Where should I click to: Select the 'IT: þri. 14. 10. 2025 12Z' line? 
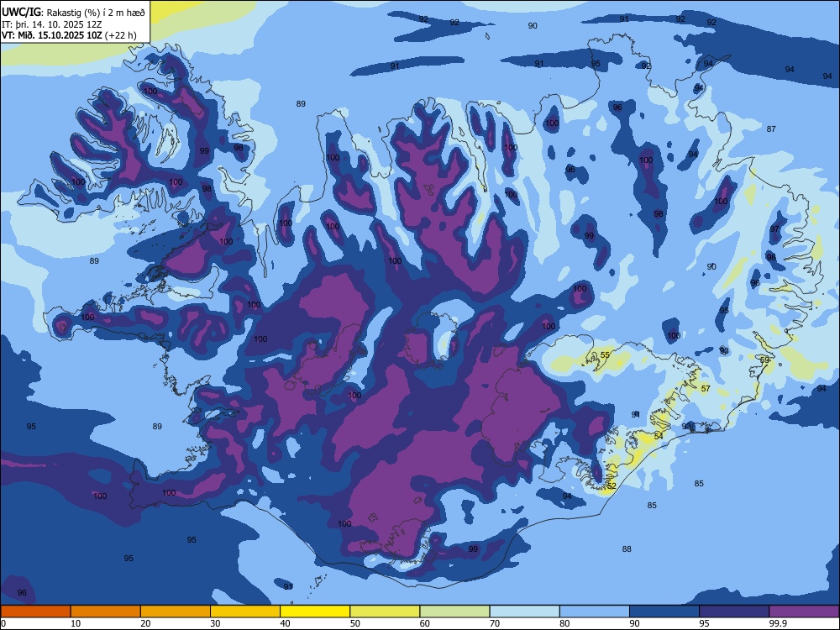(x=52, y=24)
